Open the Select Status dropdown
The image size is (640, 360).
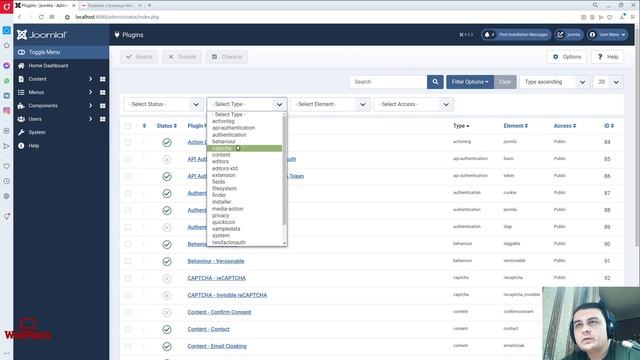click(163, 104)
